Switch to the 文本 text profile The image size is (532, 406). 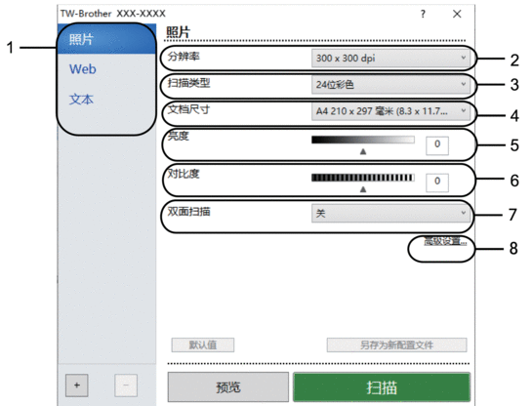(x=81, y=99)
